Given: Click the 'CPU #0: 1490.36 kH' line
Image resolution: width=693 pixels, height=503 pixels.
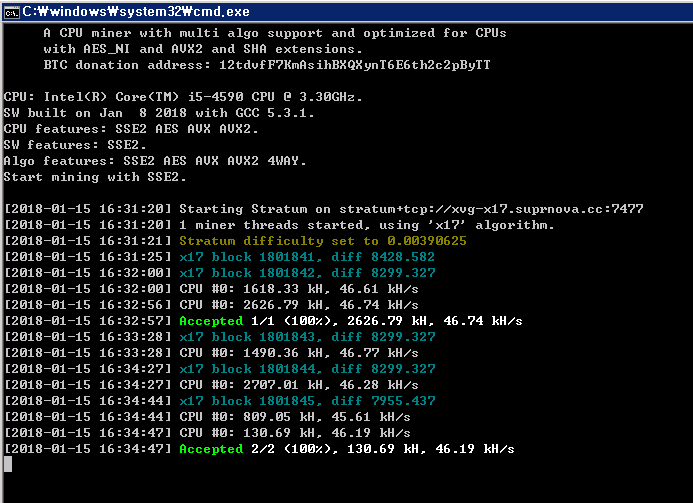Looking at the screenshot, I should pos(211,353).
